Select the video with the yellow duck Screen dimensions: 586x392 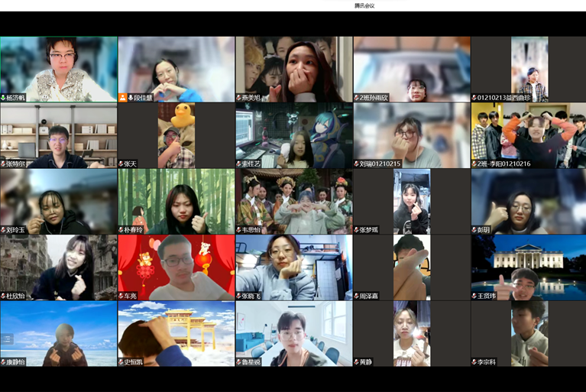point(176,134)
